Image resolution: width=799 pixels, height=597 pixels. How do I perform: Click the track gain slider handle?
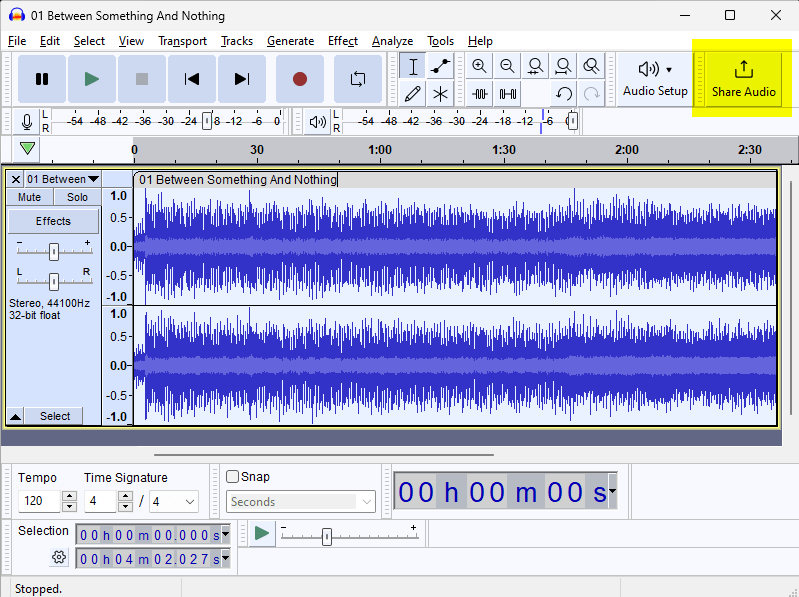pyautogui.click(x=54, y=251)
